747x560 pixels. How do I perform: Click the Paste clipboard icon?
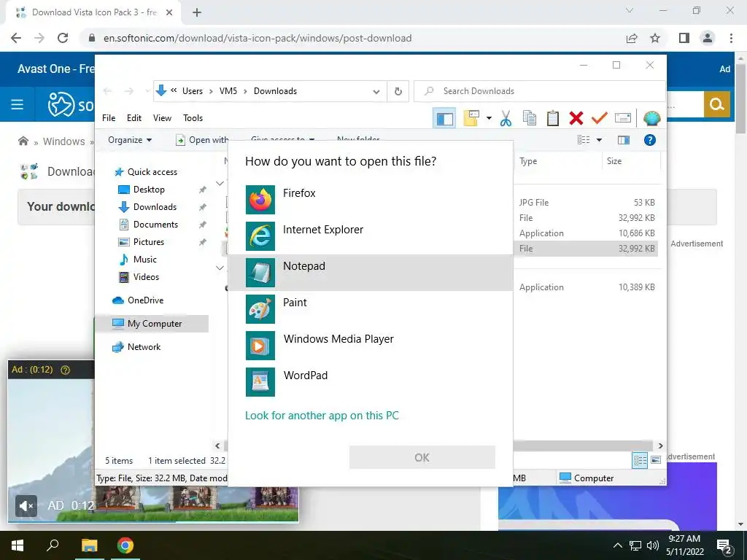[x=553, y=118]
